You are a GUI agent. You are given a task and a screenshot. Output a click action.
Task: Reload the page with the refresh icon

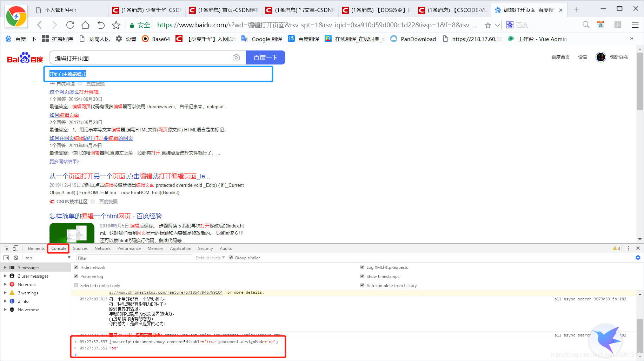70,25
